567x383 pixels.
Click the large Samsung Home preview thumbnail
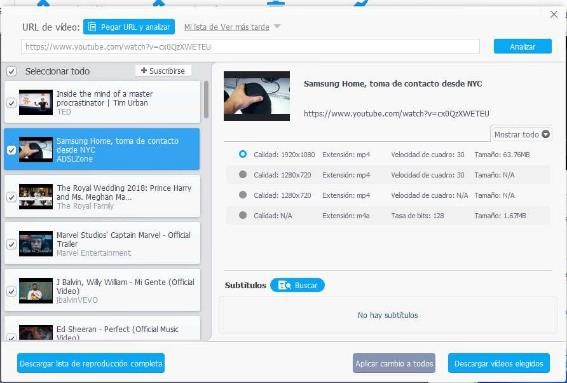click(257, 96)
